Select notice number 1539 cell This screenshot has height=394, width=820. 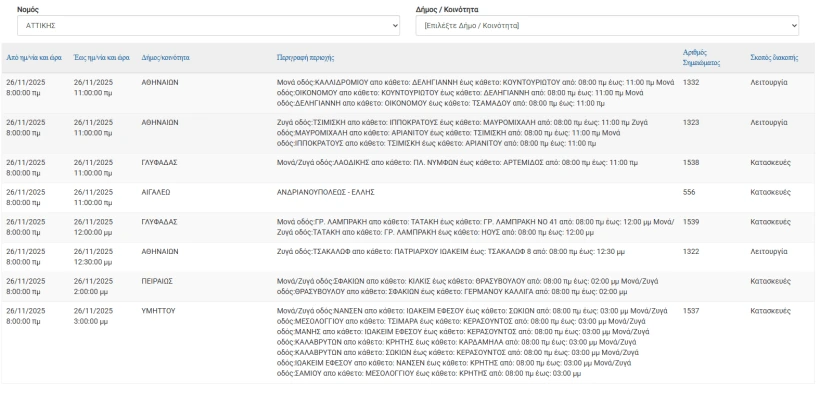tap(691, 222)
